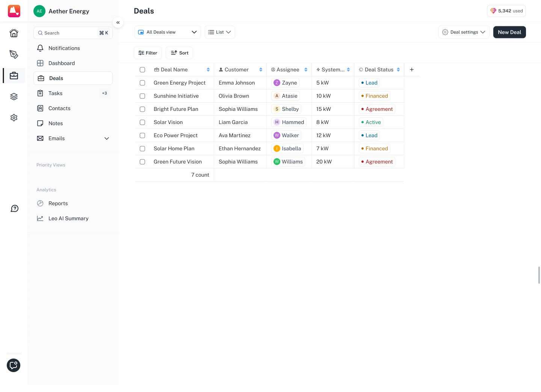Open the settings gear rail icon

pyautogui.click(x=14, y=118)
